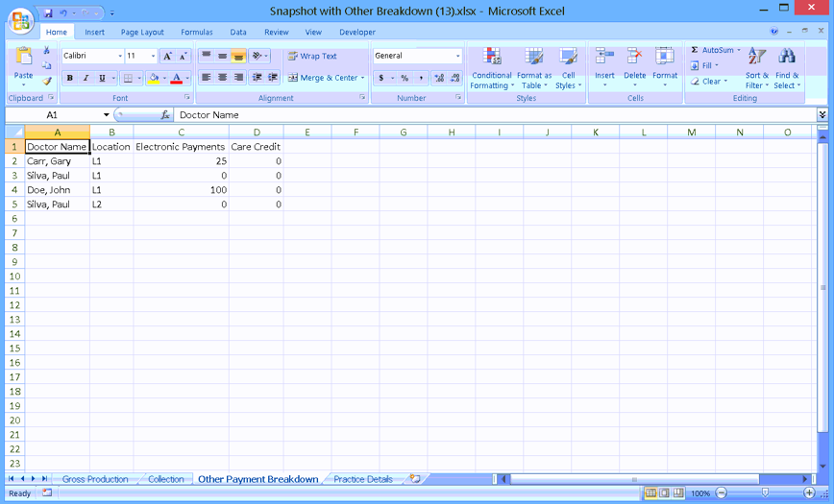Click the AutoSum button
This screenshot has width=834, height=504.
click(x=711, y=50)
